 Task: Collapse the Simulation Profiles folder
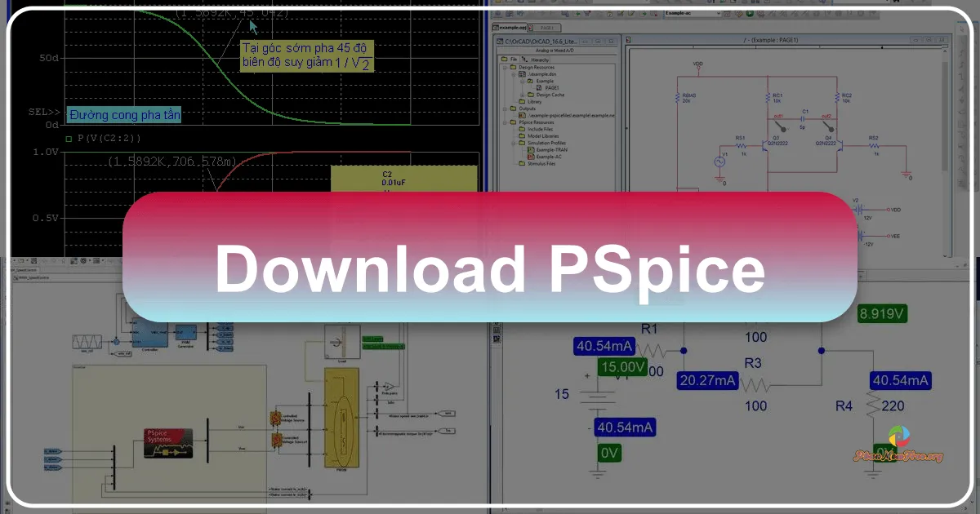point(514,143)
